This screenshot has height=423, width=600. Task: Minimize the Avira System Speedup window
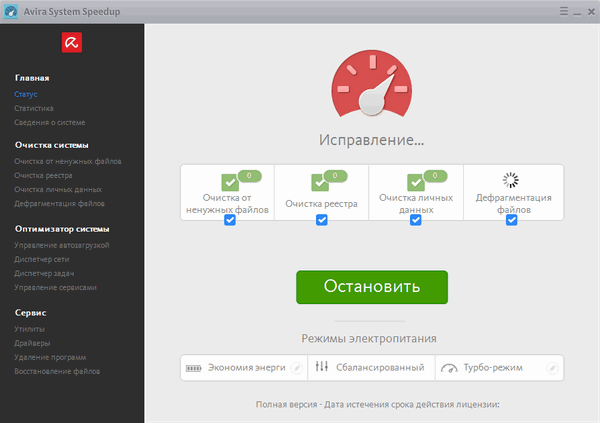577,12
